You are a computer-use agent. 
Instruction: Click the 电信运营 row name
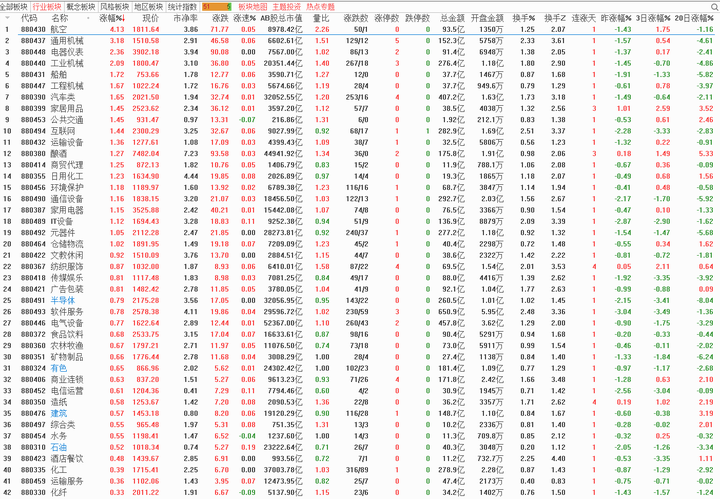pos(67,391)
